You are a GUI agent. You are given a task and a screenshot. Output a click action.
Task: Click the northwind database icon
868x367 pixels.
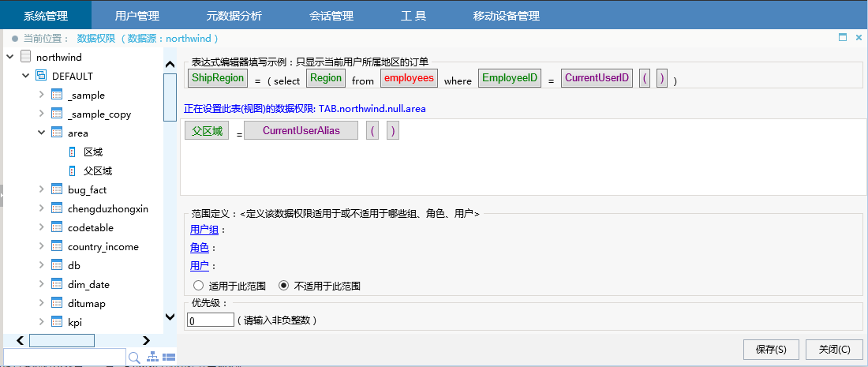tap(25, 57)
